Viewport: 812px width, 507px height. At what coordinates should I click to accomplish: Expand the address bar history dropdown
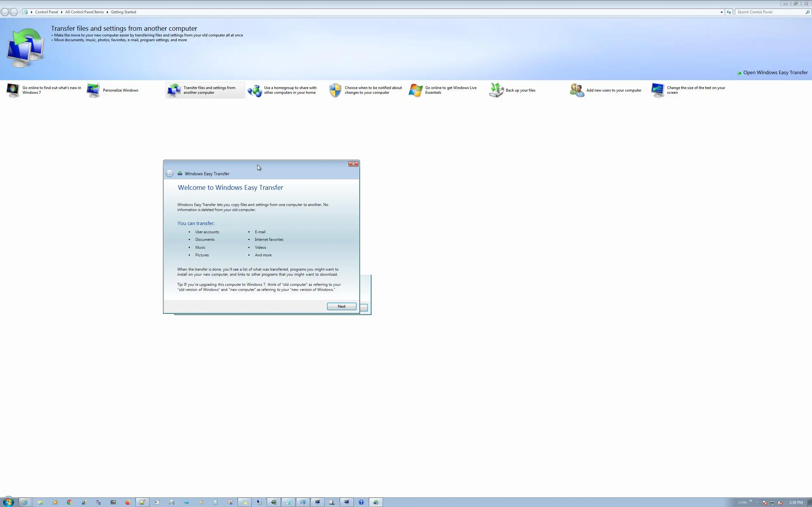[721, 12]
